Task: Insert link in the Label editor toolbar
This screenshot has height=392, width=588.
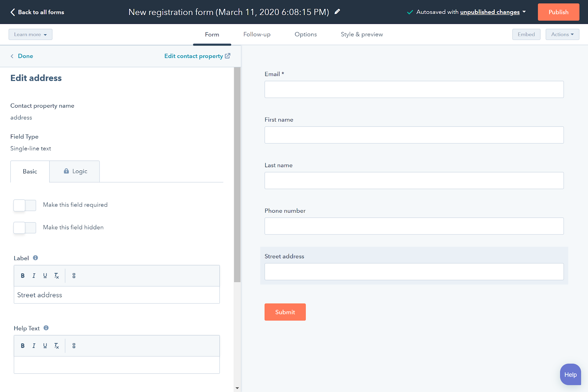Action: pyautogui.click(x=74, y=276)
